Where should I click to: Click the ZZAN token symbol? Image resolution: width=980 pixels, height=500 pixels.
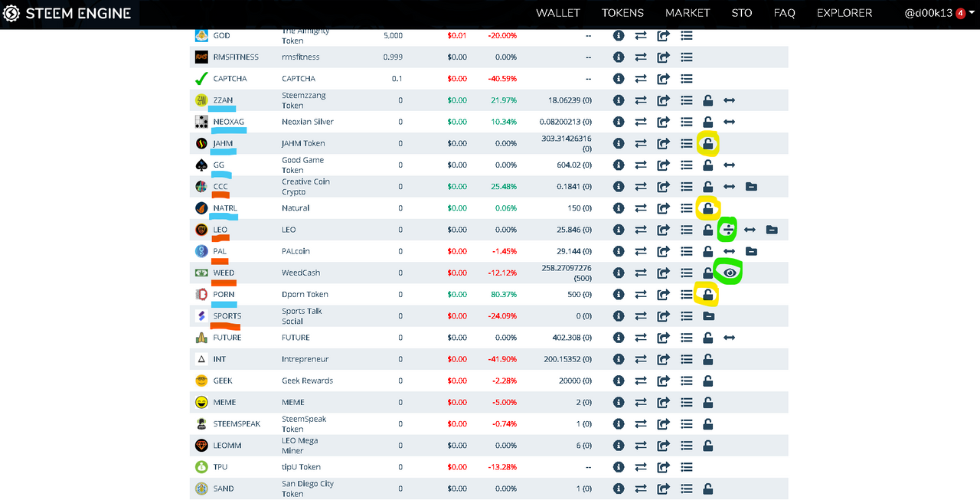[223, 100]
